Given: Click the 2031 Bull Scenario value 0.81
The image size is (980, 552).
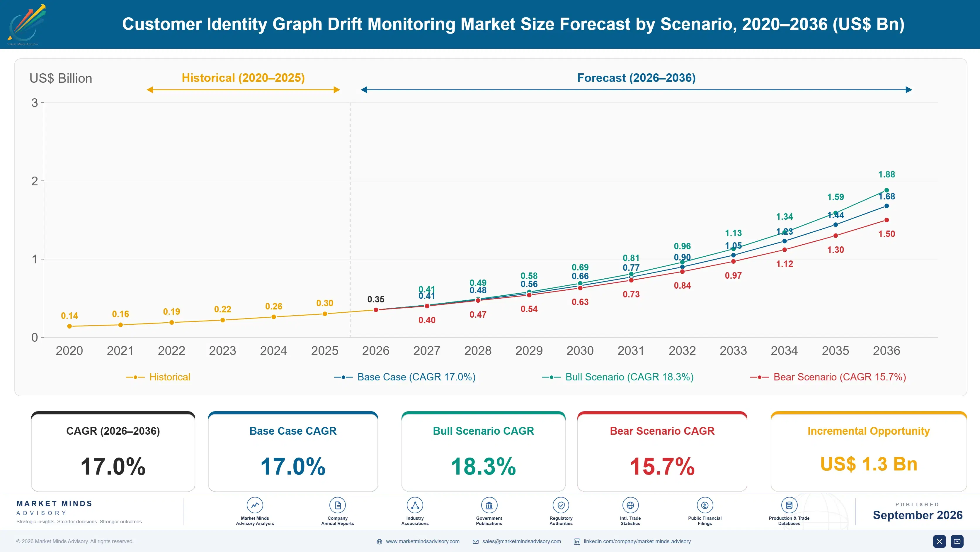Looking at the screenshot, I should point(631,258).
